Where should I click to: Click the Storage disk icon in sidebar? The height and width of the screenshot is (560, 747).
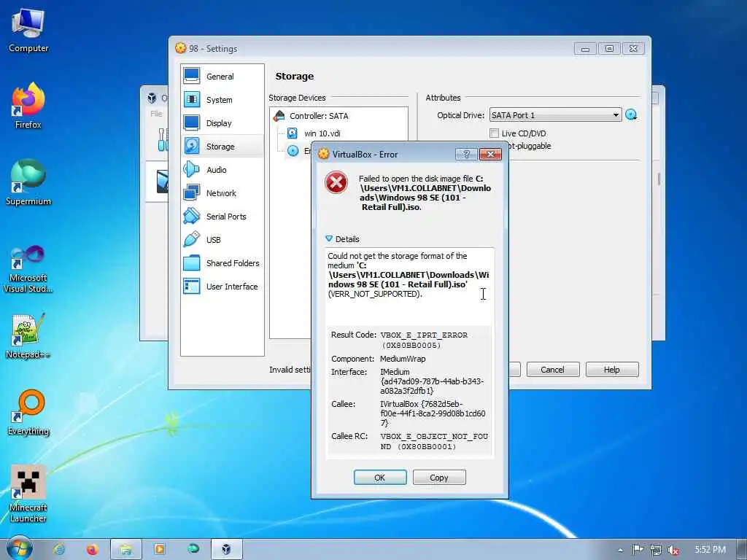tap(192, 146)
